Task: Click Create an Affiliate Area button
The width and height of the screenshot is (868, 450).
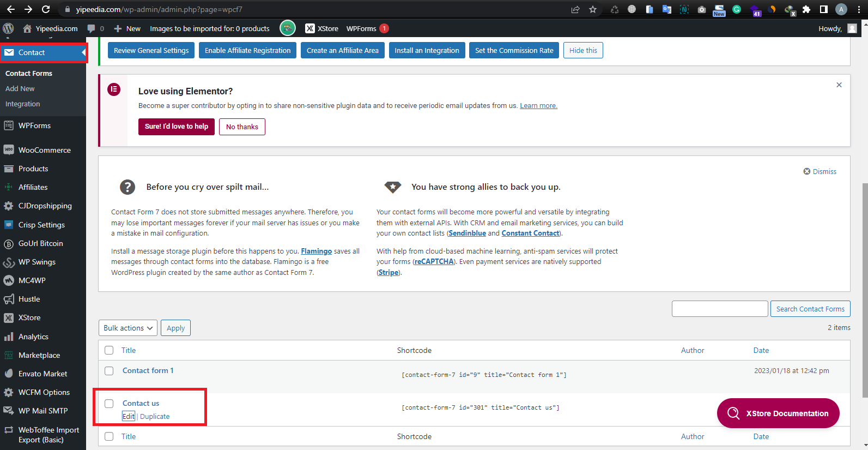Action: tap(342, 50)
